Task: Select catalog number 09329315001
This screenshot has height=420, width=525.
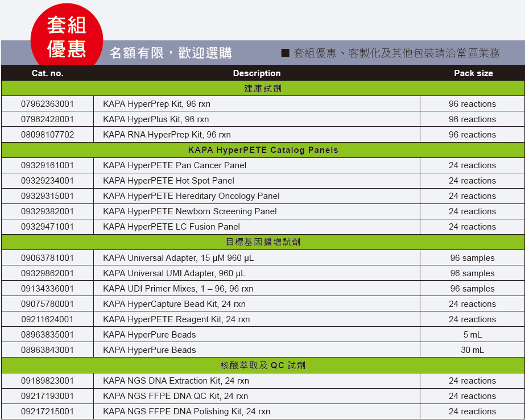Action: coord(47,196)
